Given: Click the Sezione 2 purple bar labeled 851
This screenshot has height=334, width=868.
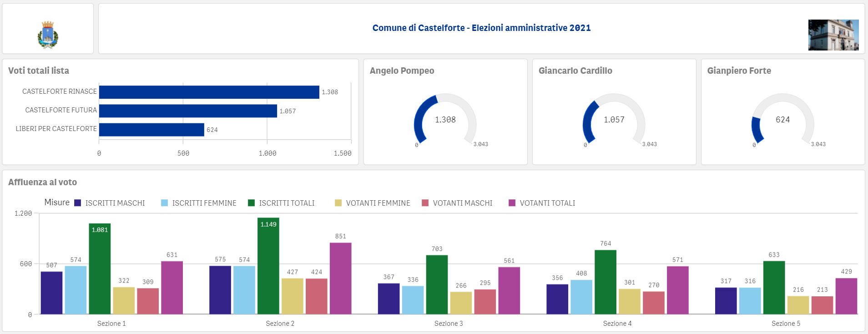Looking at the screenshot, I should (x=341, y=278).
